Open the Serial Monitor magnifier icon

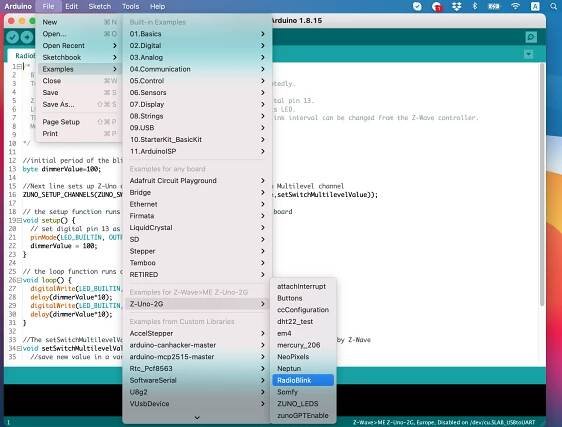point(531,37)
